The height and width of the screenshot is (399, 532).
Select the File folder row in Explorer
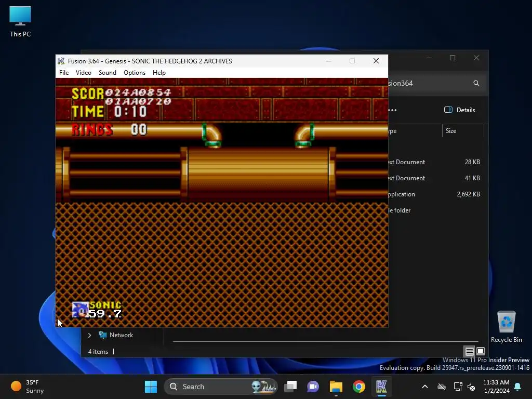click(x=436, y=210)
